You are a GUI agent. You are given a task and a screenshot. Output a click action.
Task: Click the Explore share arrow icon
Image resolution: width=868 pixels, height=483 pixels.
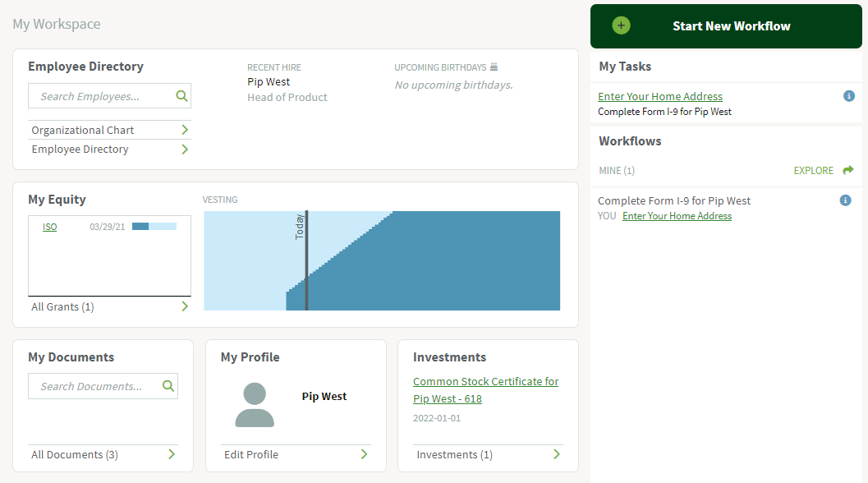pos(848,170)
